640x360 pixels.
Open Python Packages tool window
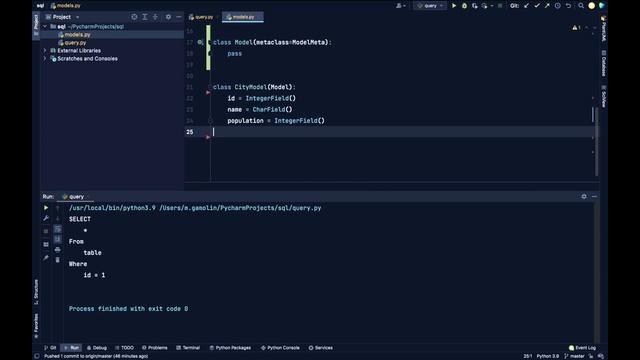[230, 348]
